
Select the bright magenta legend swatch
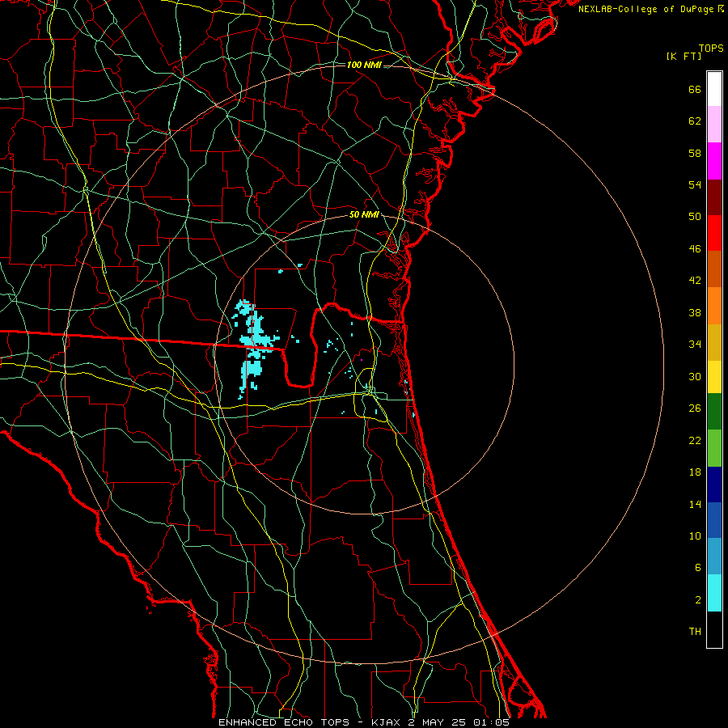(x=714, y=161)
